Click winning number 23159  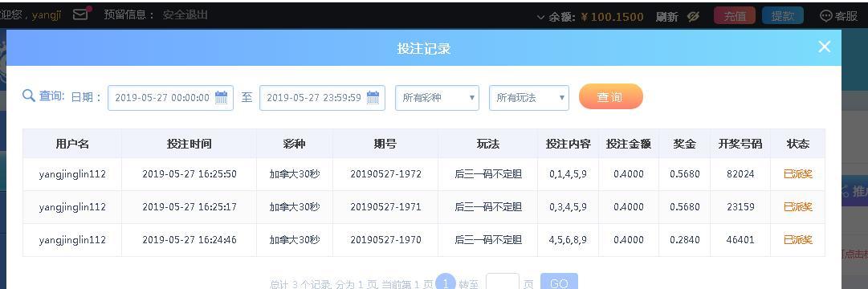[740, 207]
